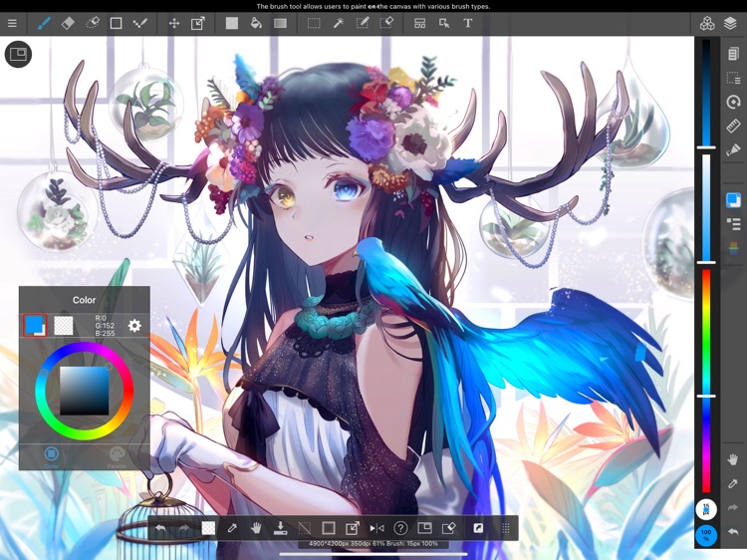Select the Gradient tool
Image resolution: width=747 pixels, height=560 pixels.
pyautogui.click(x=280, y=23)
